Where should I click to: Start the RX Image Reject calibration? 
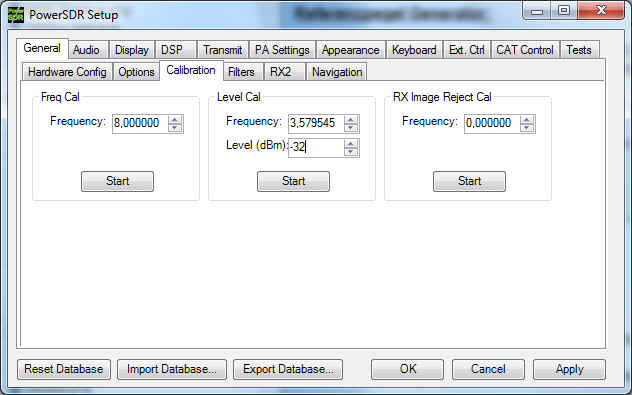[x=469, y=181]
